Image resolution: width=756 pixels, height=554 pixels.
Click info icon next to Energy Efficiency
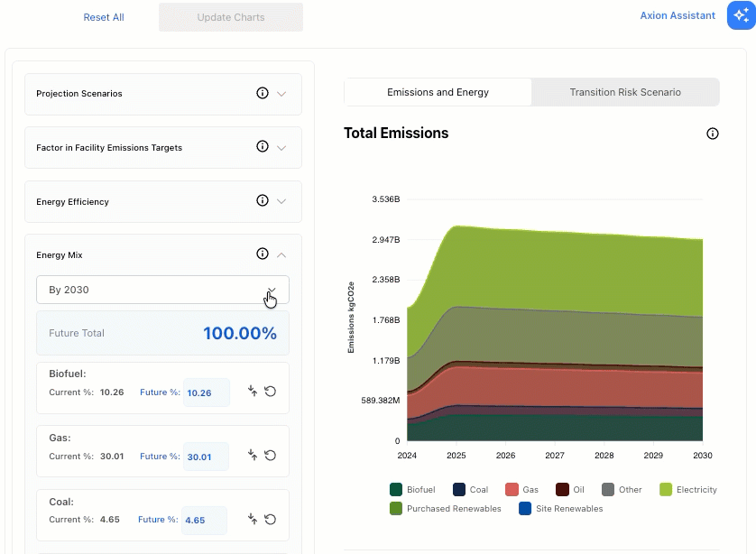point(263,200)
